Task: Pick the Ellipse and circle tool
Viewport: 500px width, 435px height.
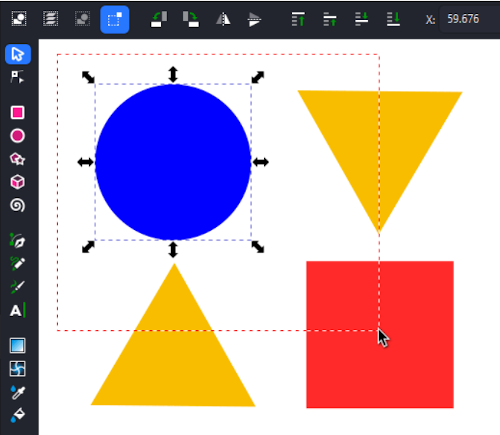Action: coord(17,136)
